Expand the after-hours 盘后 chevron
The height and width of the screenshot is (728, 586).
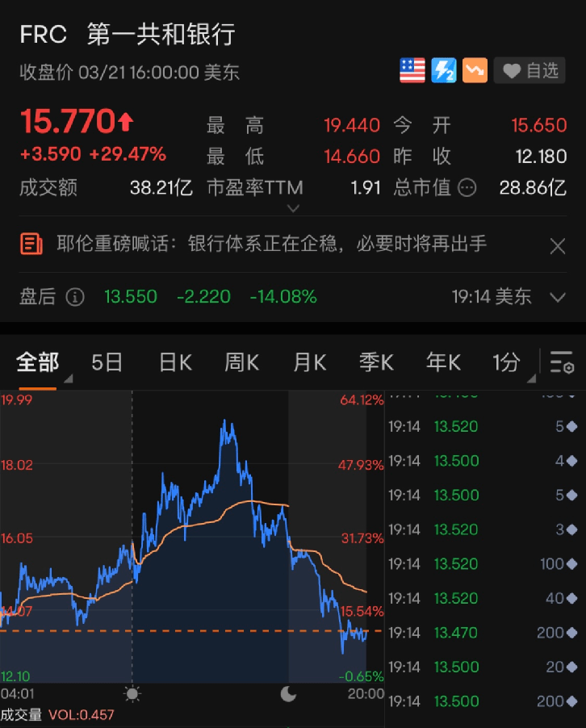pyautogui.click(x=557, y=297)
